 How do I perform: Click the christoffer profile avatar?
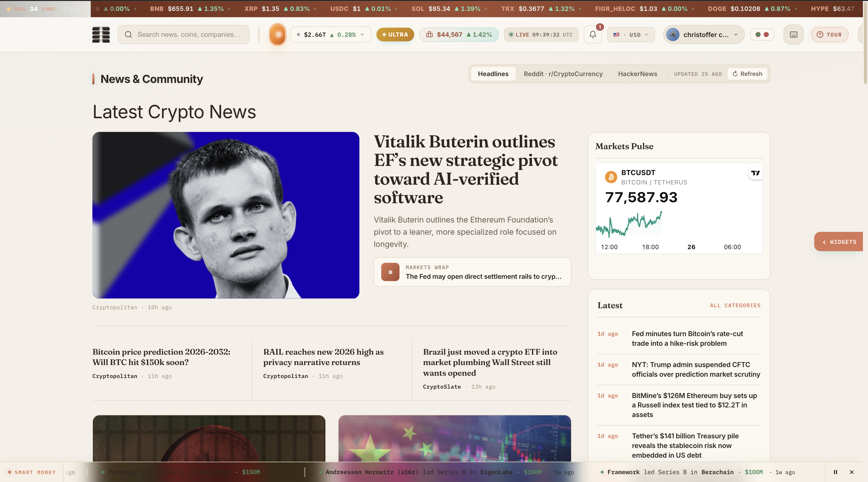673,35
